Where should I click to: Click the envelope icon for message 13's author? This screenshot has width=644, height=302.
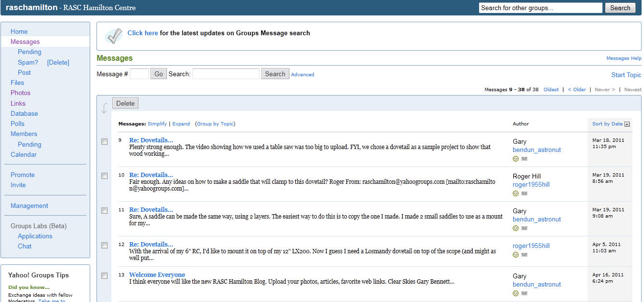(x=524, y=293)
